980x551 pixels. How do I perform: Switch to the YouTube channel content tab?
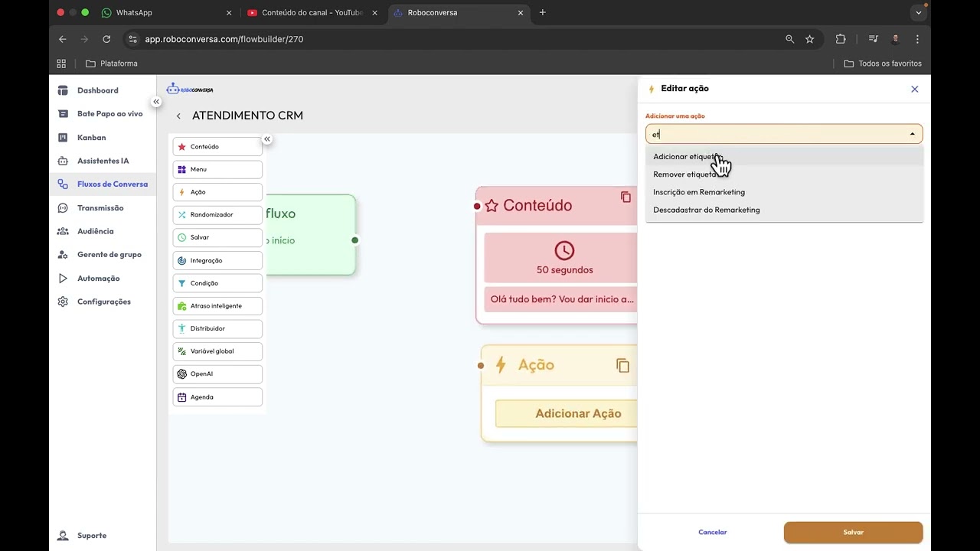click(x=312, y=13)
